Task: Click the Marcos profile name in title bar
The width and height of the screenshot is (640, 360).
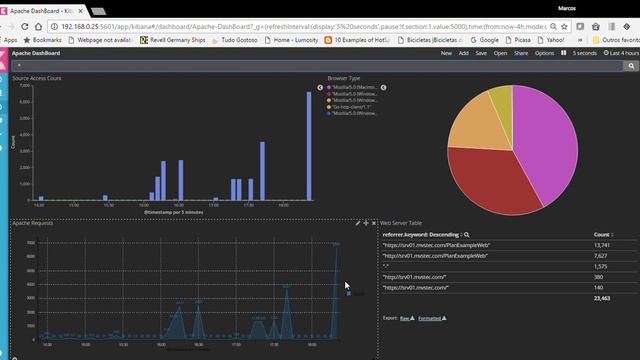Action: [567, 8]
